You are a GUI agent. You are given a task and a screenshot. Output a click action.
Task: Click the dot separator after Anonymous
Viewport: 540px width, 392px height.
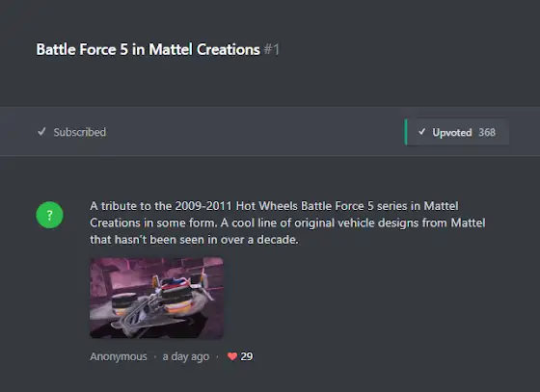tap(155, 357)
